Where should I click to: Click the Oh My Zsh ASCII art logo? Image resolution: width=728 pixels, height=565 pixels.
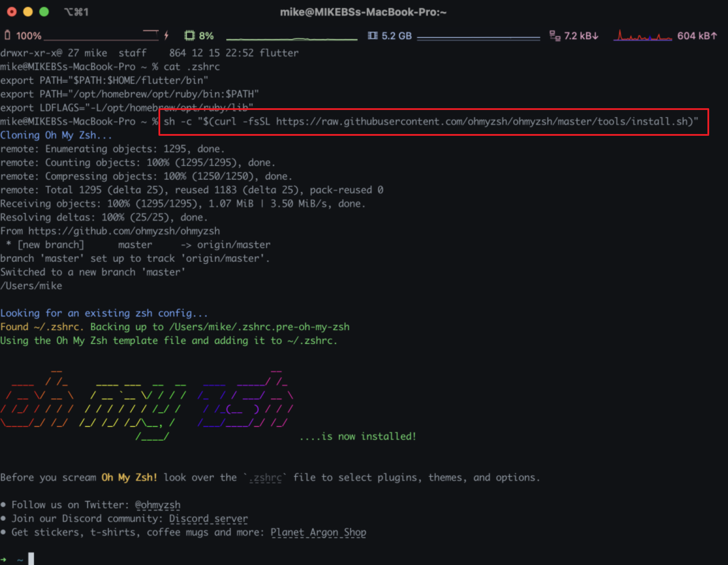tap(147, 406)
